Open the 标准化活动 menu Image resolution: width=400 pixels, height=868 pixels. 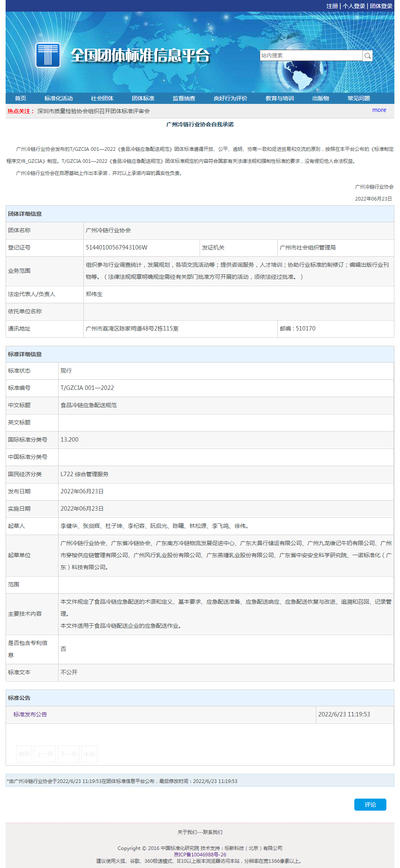[x=59, y=98]
